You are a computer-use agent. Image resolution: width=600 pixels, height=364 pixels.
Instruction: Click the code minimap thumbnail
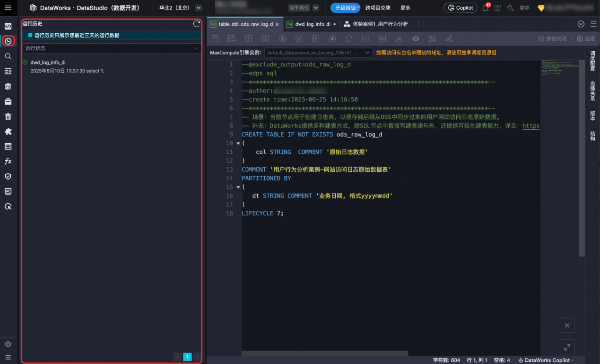coord(559,67)
